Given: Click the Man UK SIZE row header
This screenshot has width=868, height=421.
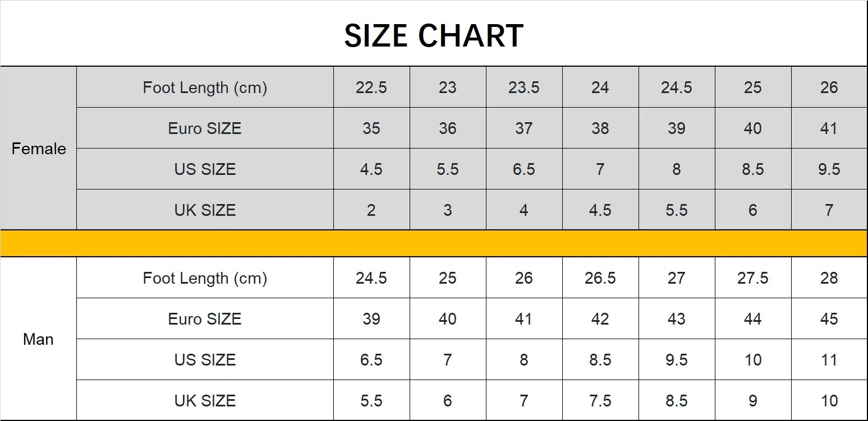Looking at the screenshot, I should tap(205, 401).
